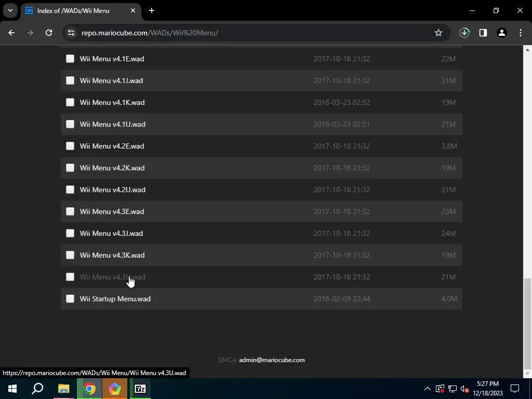Check the box for Wii Menu v4.3E.wad
532x399 pixels.
70,211
